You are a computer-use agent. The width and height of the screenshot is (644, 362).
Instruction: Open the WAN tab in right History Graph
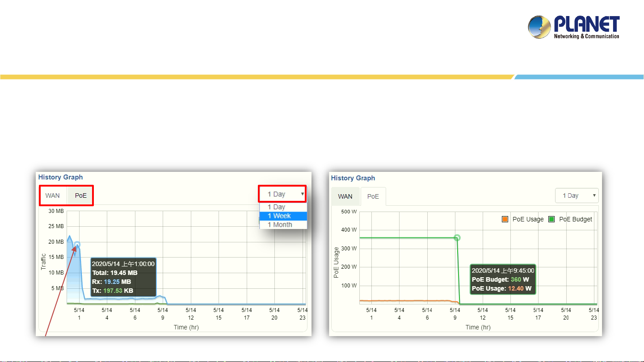tap(345, 196)
